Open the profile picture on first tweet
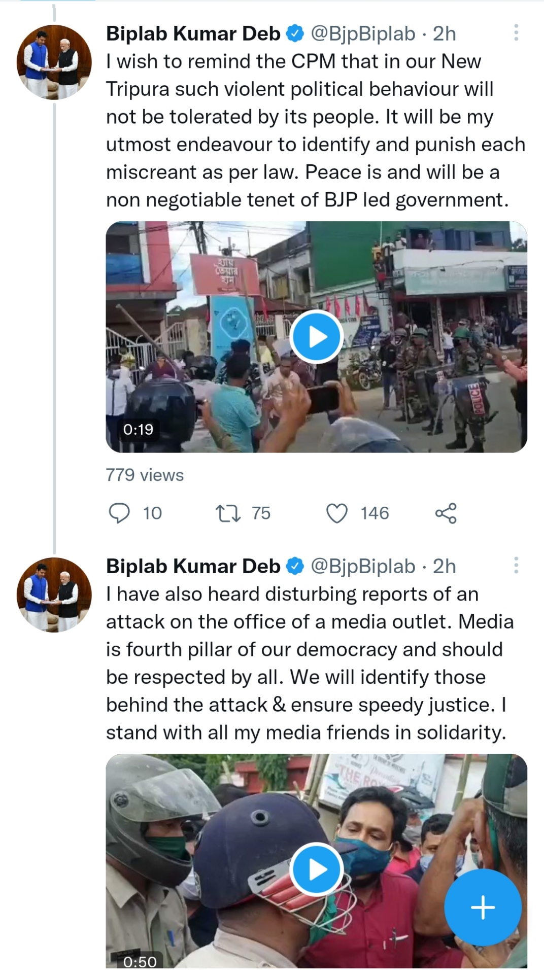 [x=54, y=62]
